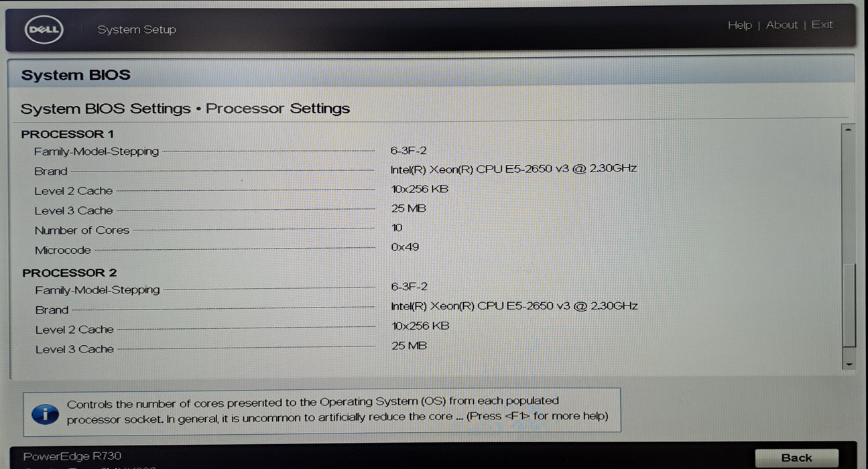
Task: Click the System Setup header text
Action: click(137, 29)
